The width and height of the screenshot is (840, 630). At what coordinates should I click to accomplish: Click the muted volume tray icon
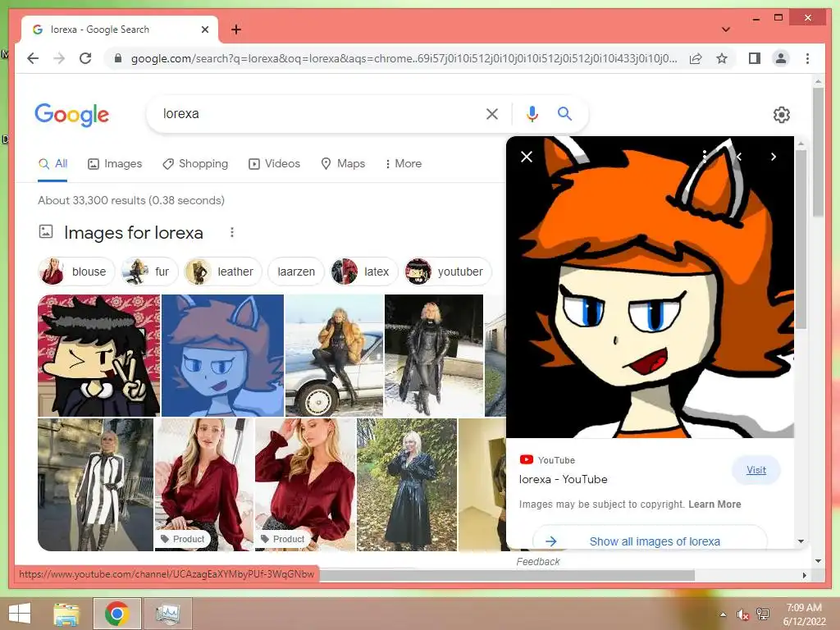click(x=742, y=614)
